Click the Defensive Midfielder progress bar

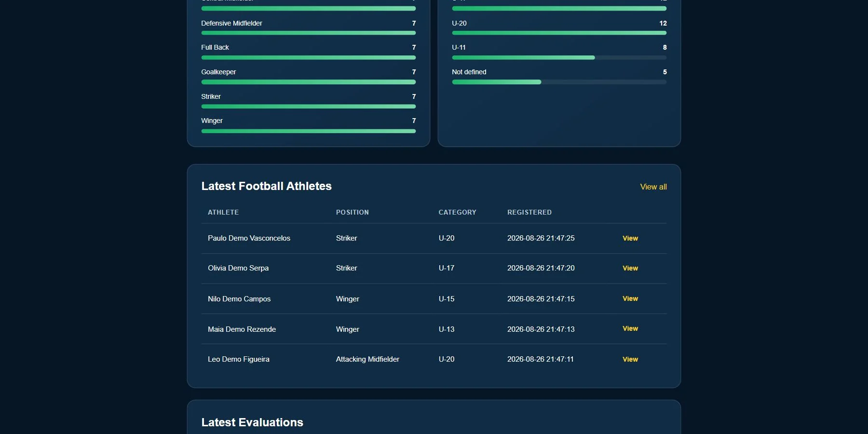click(309, 33)
